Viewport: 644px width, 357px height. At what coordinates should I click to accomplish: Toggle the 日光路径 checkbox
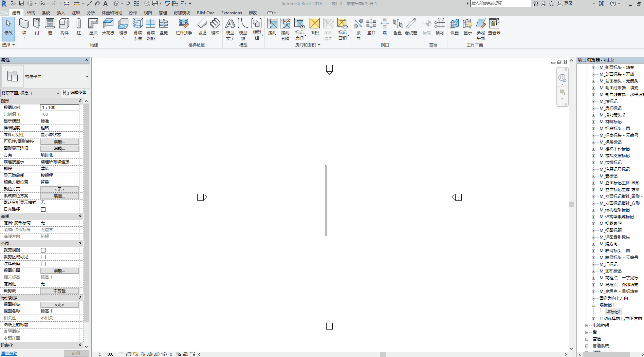43,209
